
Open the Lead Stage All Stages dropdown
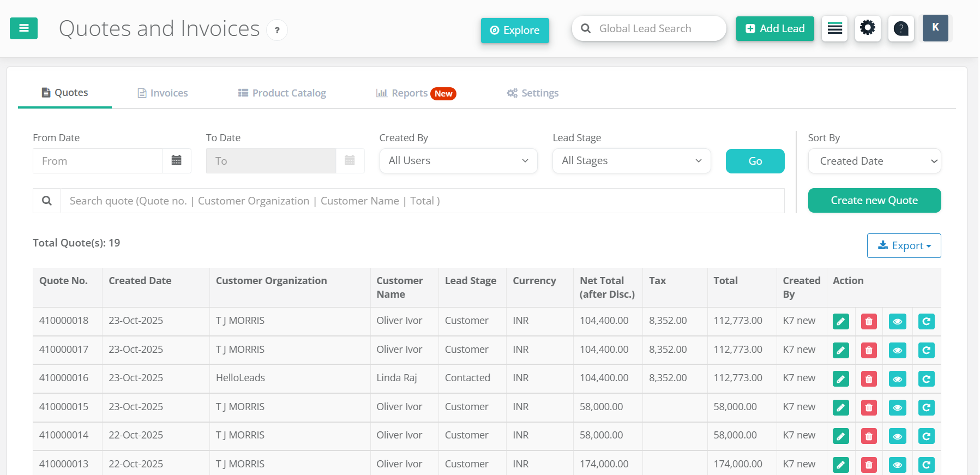(632, 161)
